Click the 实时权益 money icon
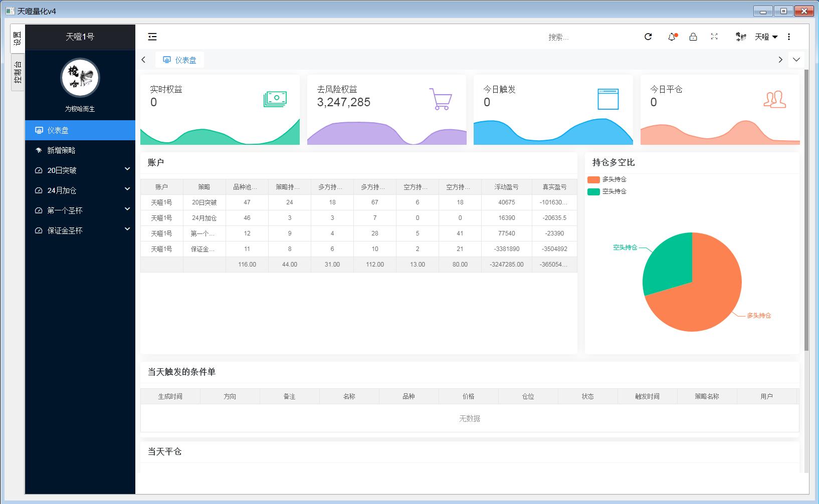Image resolution: width=819 pixels, height=504 pixels. [x=275, y=99]
